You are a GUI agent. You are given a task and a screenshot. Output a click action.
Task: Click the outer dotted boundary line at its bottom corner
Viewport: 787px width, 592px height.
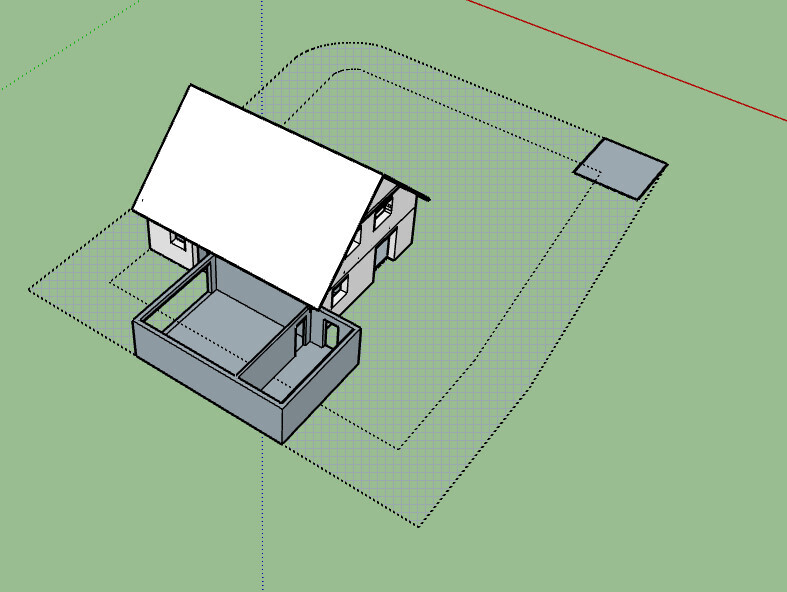pyautogui.click(x=417, y=525)
